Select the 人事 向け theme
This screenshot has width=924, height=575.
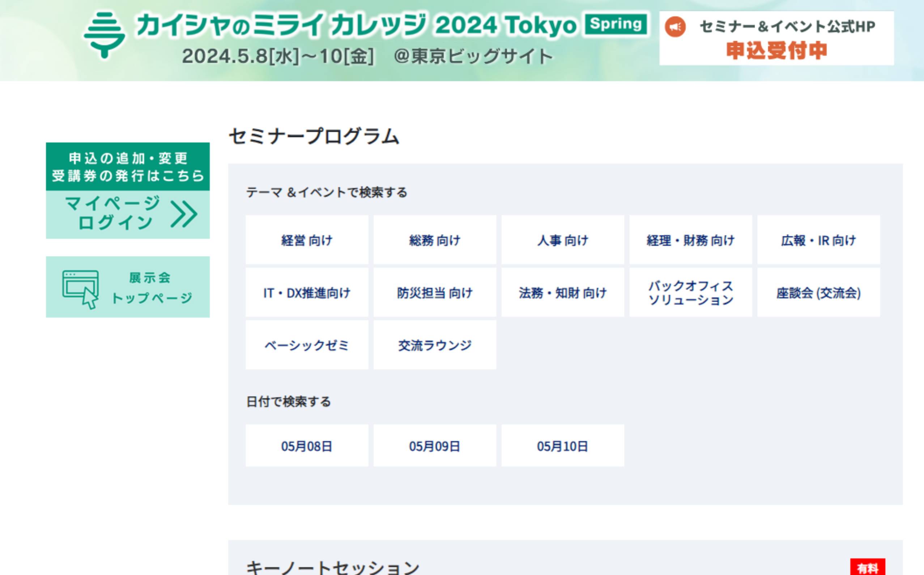click(x=562, y=240)
